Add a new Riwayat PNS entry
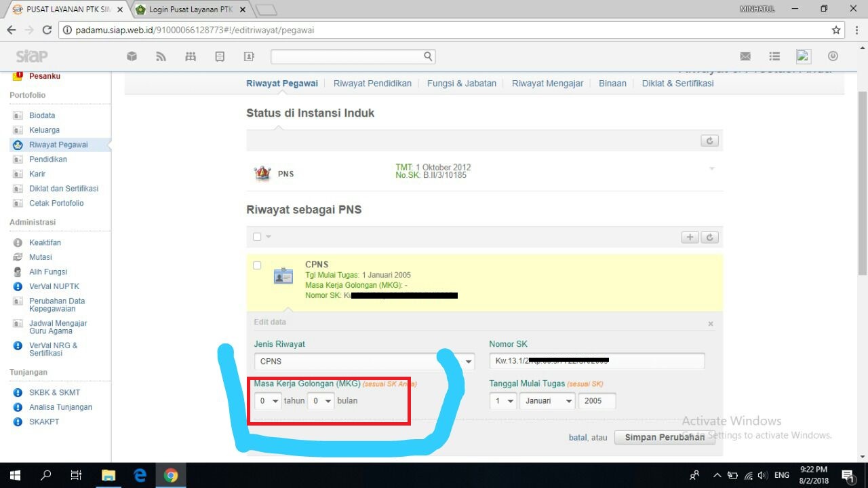The height and width of the screenshot is (488, 868). coord(690,237)
